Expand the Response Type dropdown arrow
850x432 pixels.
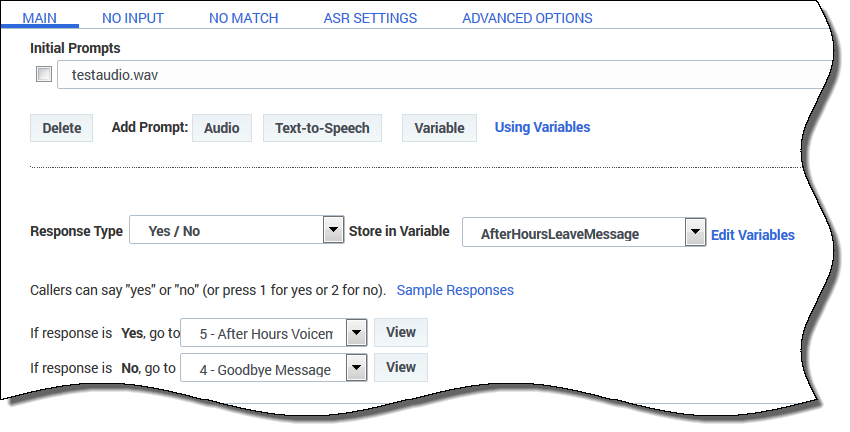coord(333,231)
